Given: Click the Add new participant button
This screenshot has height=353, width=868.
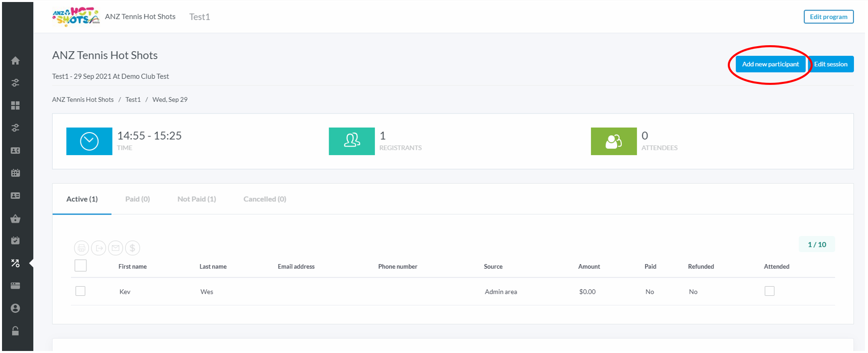Looking at the screenshot, I should pos(770,64).
